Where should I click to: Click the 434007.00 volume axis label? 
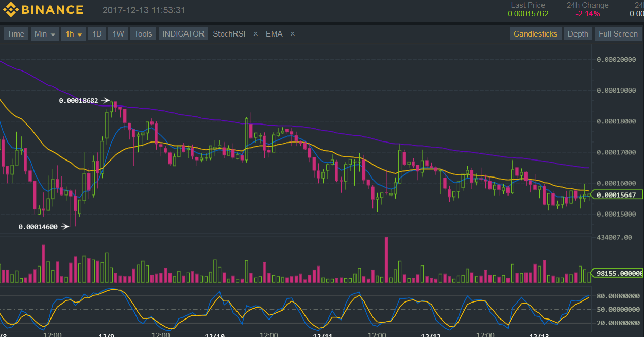pos(614,237)
